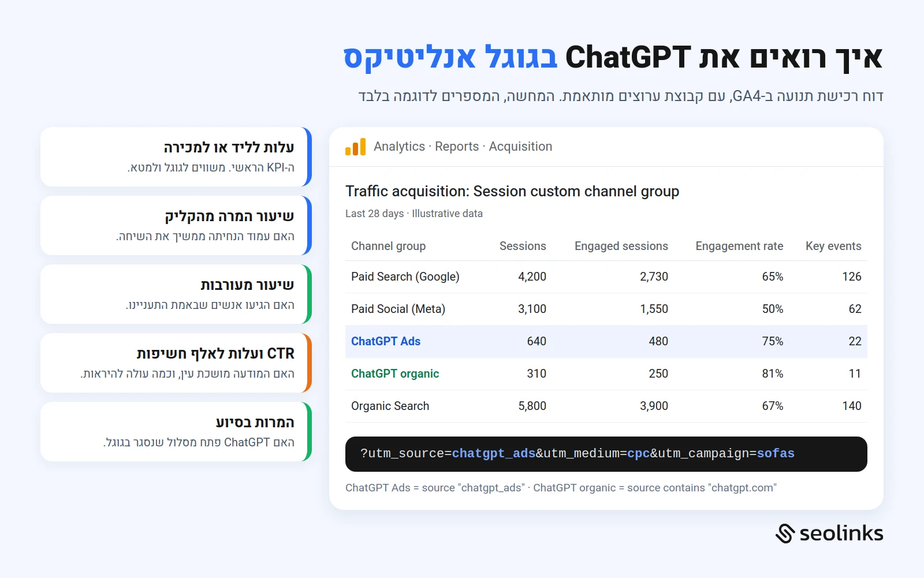This screenshot has width=924, height=578.
Task: Click the UTM parameter code box
Action: tap(606, 454)
